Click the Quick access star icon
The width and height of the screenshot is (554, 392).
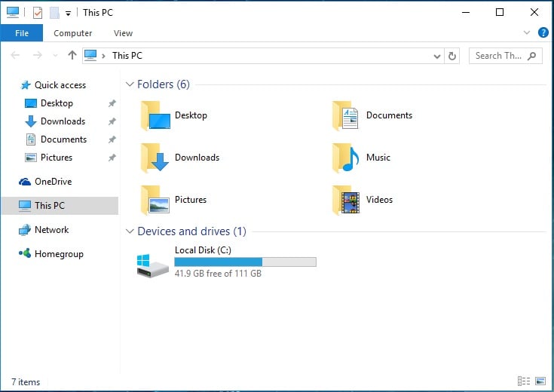click(x=26, y=85)
